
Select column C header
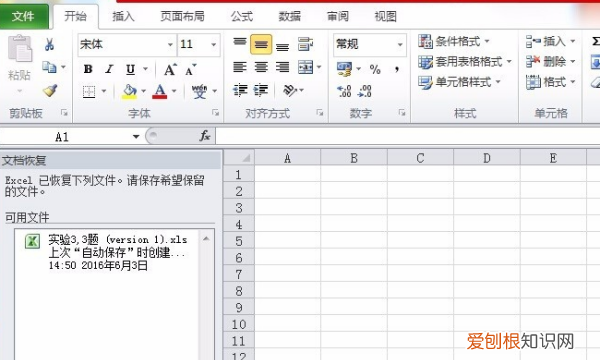click(420, 158)
